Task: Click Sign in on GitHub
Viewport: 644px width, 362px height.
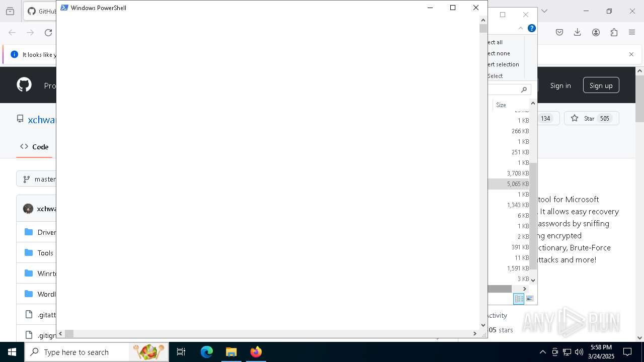Action: click(x=560, y=85)
